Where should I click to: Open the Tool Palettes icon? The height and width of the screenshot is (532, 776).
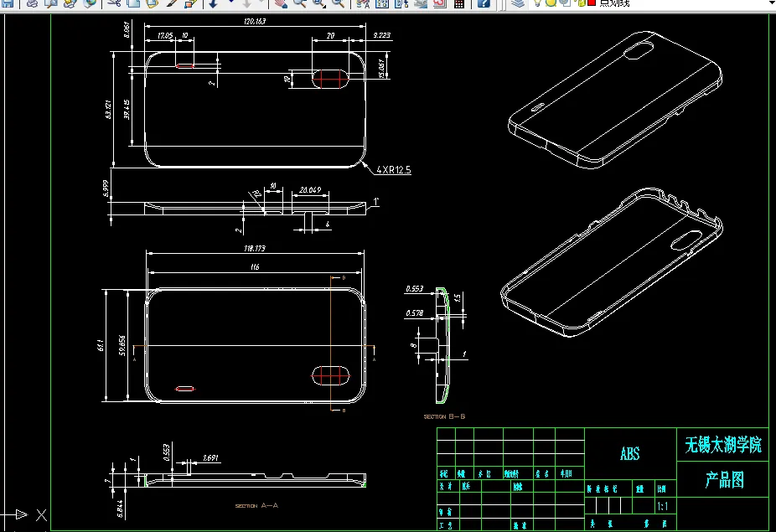point(401,4)
